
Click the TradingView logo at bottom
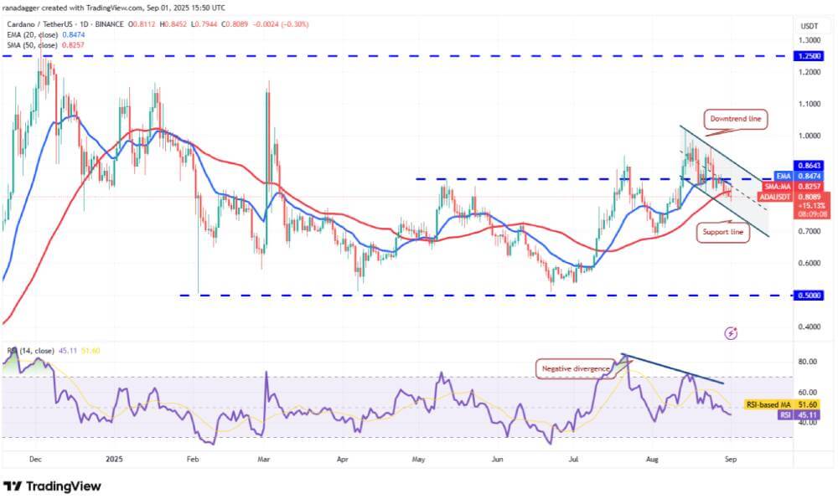[x=52, y=486]
